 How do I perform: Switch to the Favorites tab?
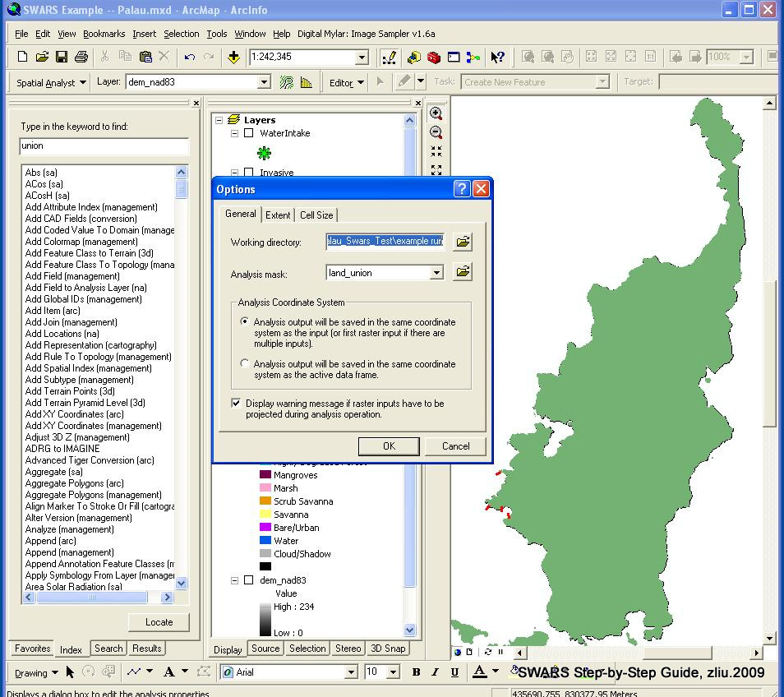pyautogui.click(x=33, y=649)
